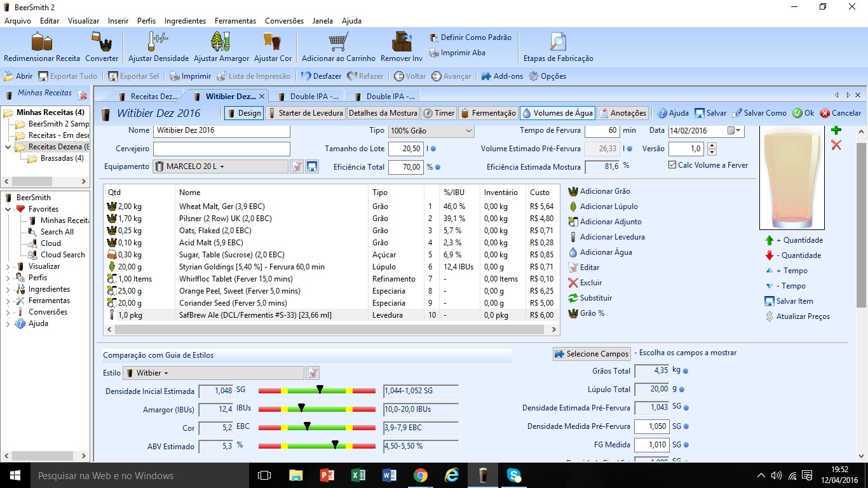Viewport: 868px width, 488px height.
Task: Click Imprimir in the secondary toolbar
Action: point(190,76)
